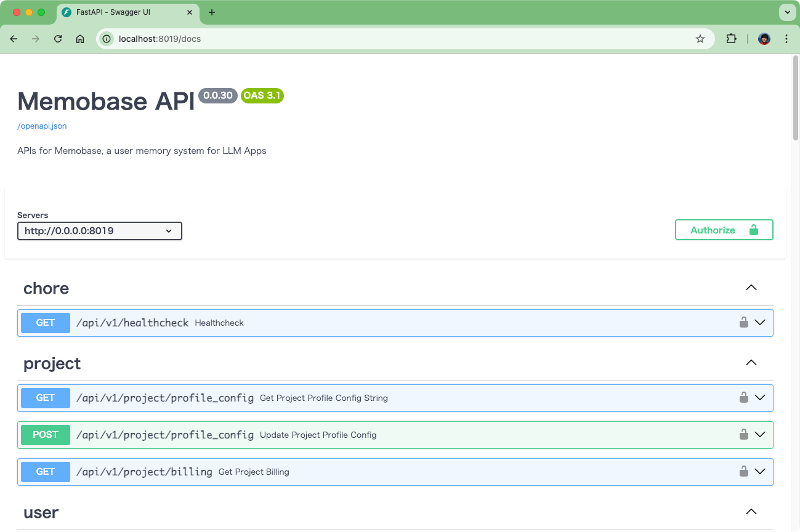Expand the POST profile_config endpoint chevron
This screenshot has height=532, width=800.
[760, 435]
